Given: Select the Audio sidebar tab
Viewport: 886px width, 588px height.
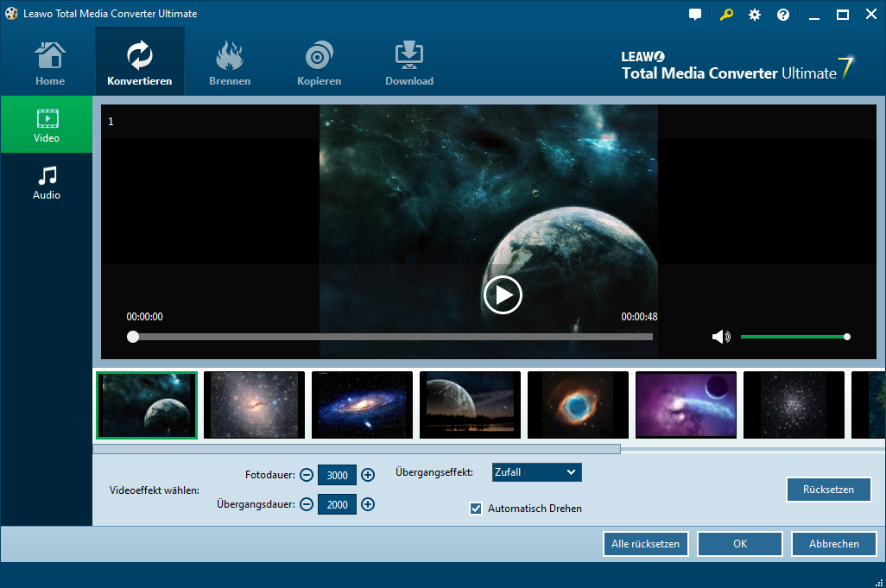Looking at the screenshot, I should (47, 182).
